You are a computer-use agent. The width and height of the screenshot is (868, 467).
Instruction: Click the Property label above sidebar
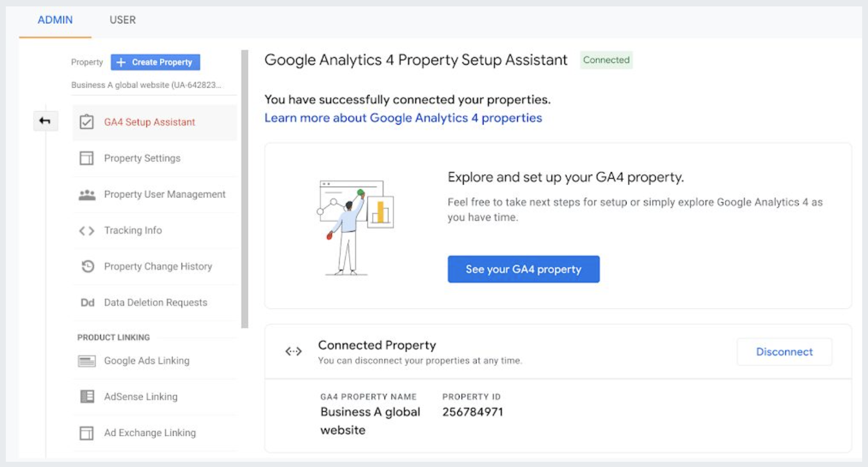coord(87,62)
